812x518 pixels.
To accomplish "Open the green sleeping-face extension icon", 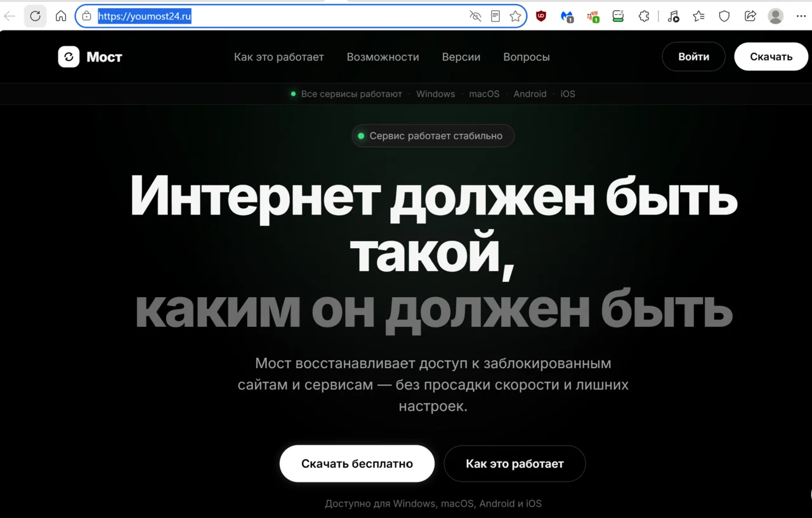I will 619,17.
